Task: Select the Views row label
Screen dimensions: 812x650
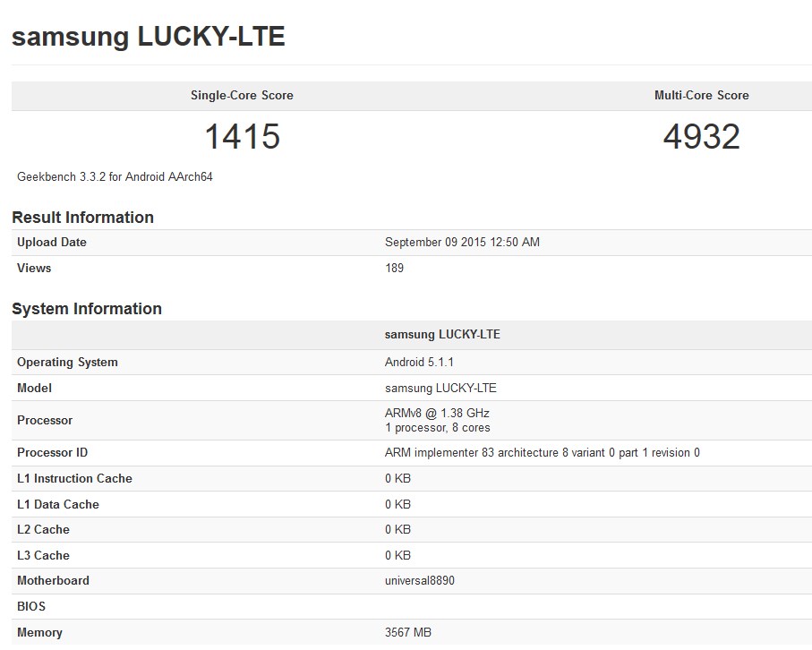Action: [x=34, y=268]
